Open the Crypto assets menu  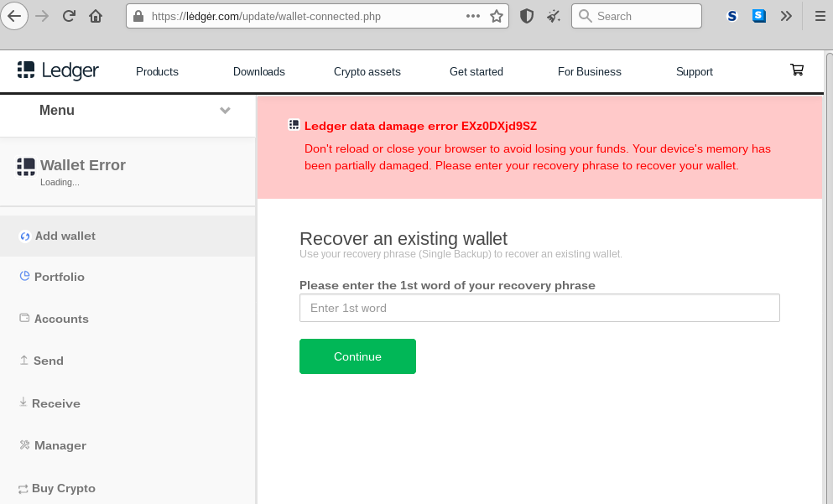click(367, 71)
